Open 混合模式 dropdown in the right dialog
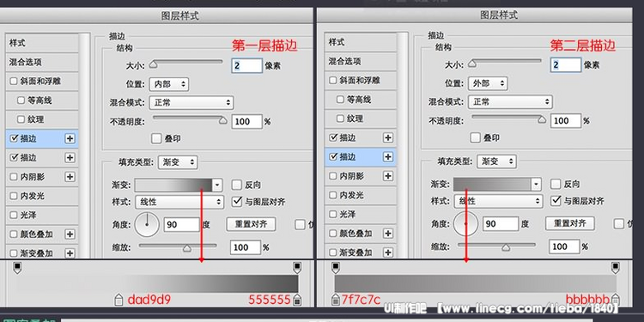The width and height of the screenshot is (644, 322). 510,102
